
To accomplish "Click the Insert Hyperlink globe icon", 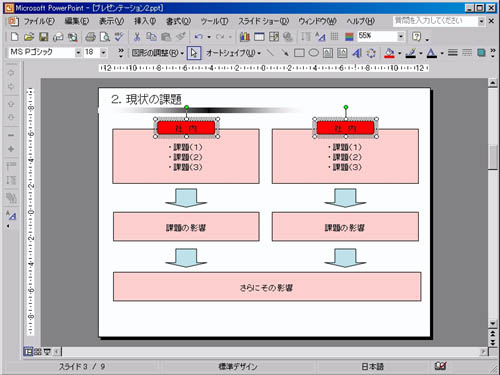I will coord(288,37).
